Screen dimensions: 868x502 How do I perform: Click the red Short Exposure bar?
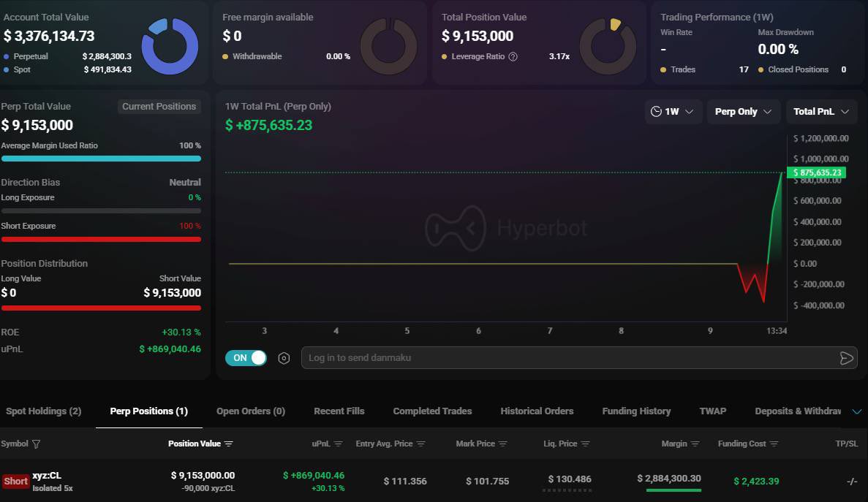[x=102, y=240]
